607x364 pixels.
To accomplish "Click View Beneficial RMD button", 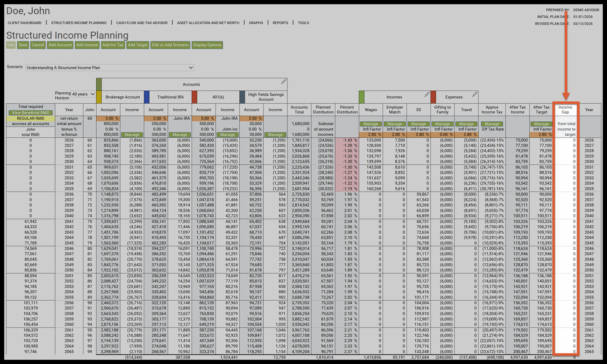I will 30,113.
